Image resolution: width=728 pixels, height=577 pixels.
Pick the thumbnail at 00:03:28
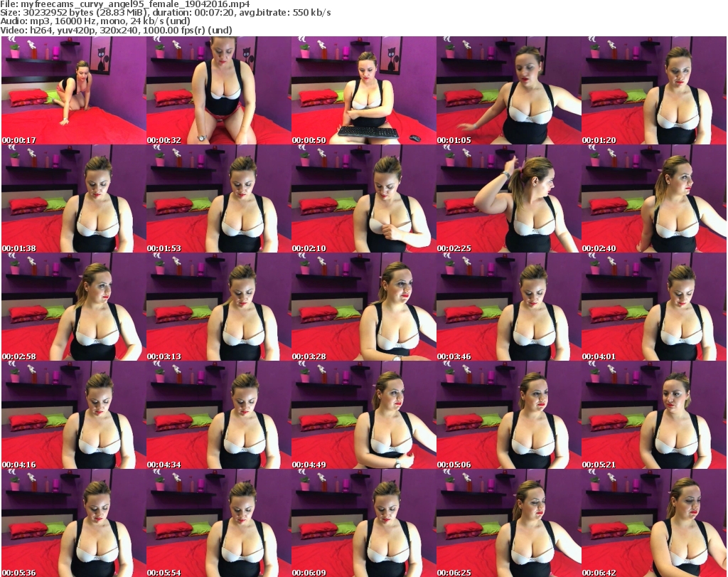tap(363, 307)
